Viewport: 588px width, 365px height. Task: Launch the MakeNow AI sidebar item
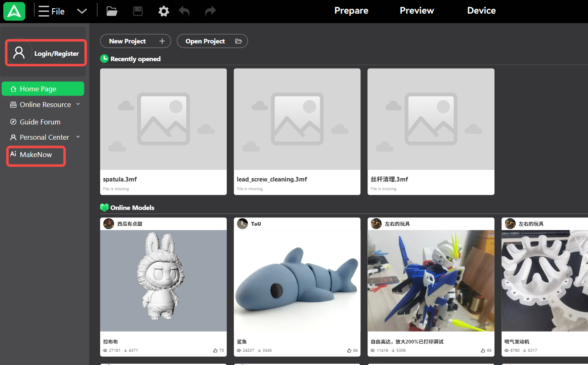[36, 155]
